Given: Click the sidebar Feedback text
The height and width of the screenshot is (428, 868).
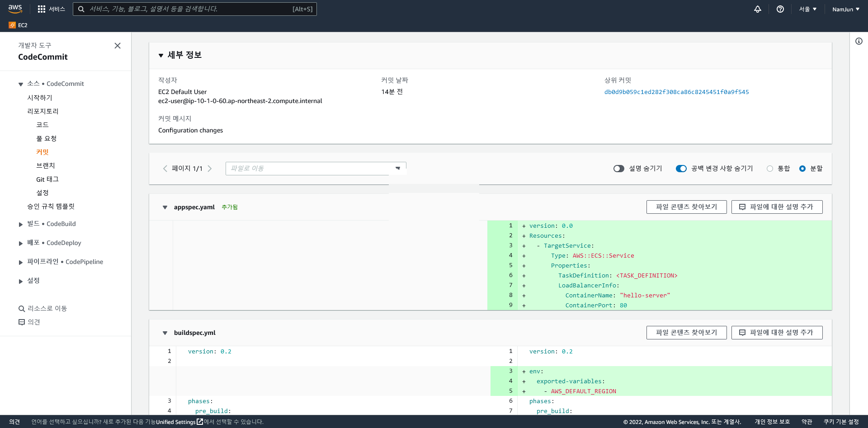Looking at the screenshot, I should click(34, 322).
